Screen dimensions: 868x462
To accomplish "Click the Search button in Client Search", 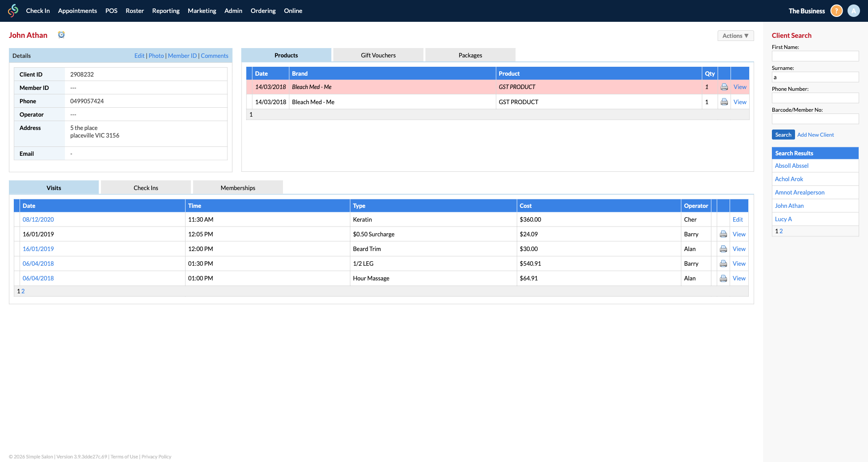I will pos(783,134).
